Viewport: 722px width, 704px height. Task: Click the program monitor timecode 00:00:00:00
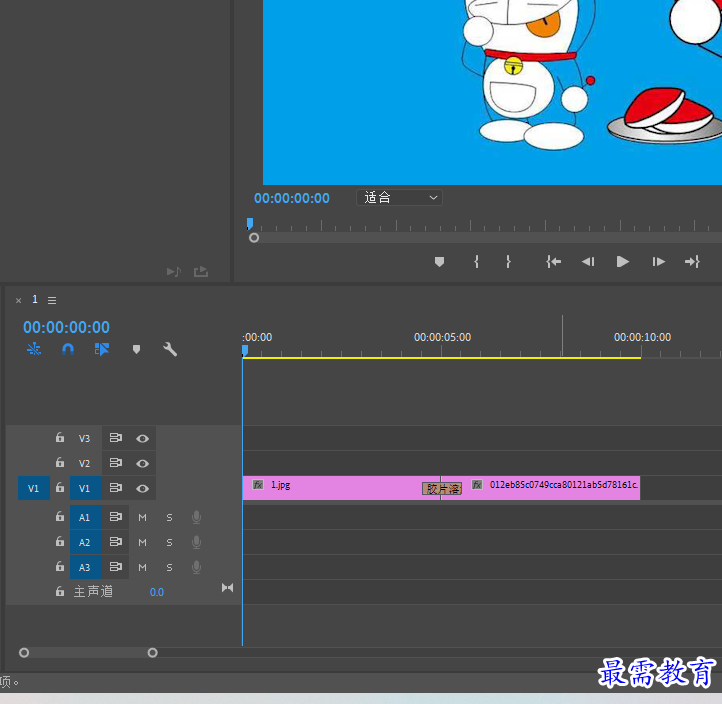[x=291, y=198]
